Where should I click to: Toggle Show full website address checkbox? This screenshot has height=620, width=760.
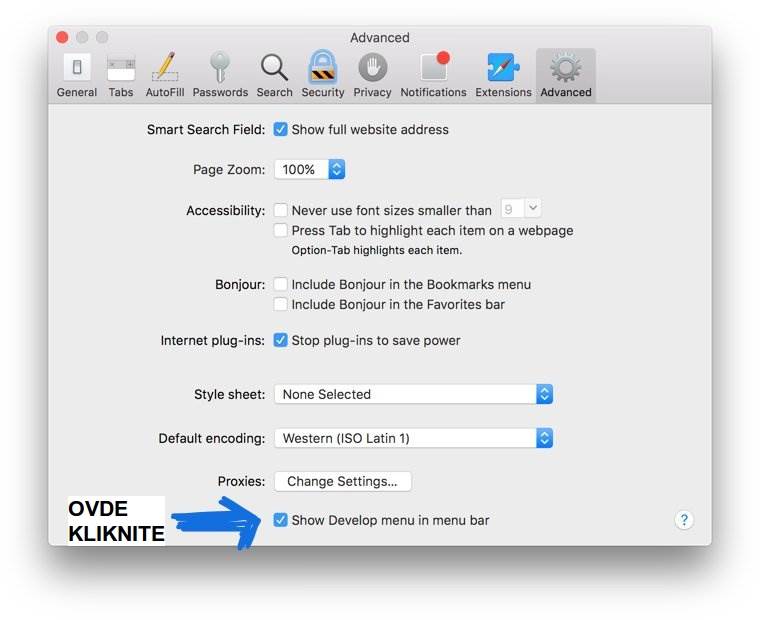point(281,129)
